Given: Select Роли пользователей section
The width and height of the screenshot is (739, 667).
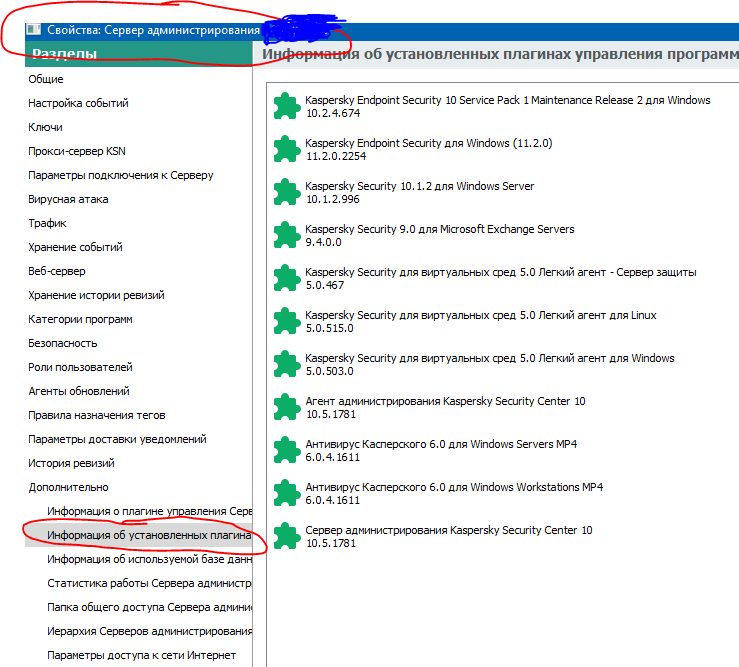Looking at the screenshot, I should tap(80, 367).
